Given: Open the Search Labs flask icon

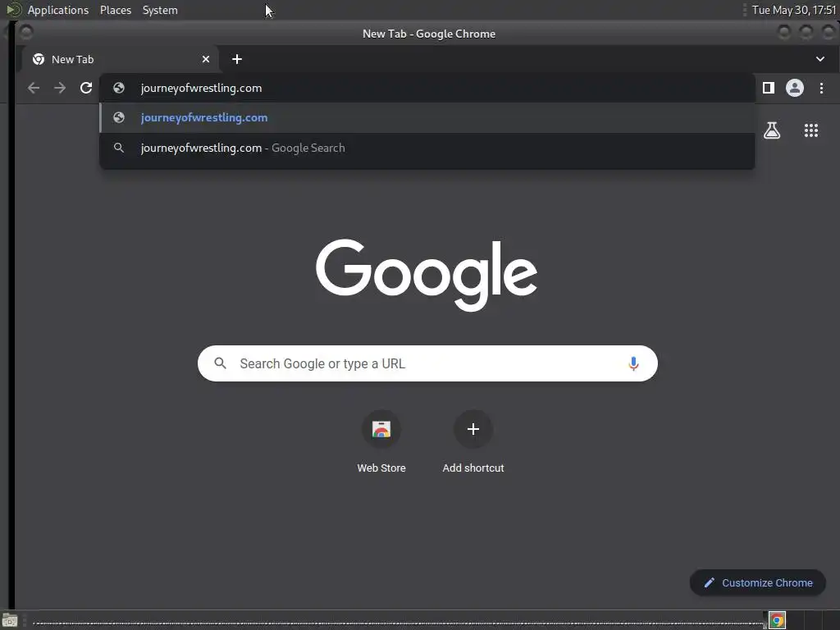Looking at the screenshot, I should [x=772, y=130].
